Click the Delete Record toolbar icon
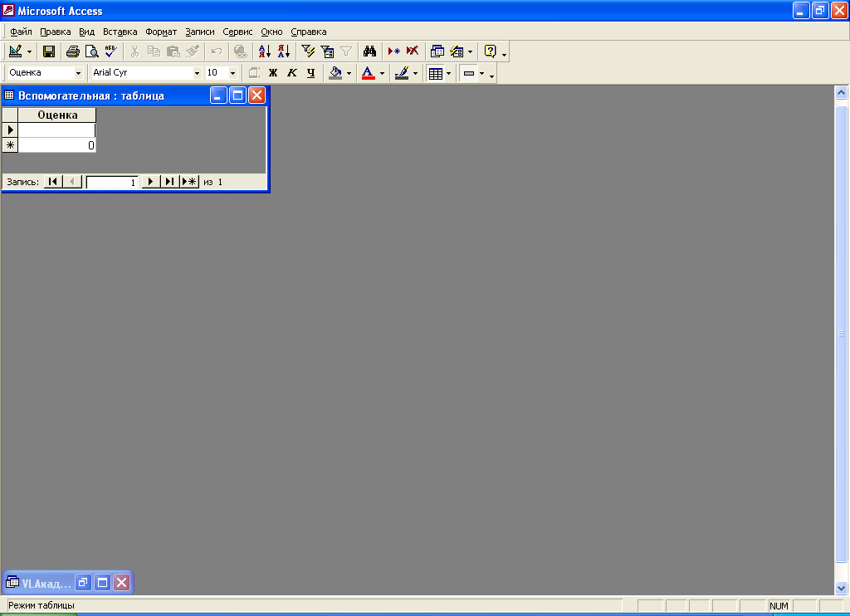This screenshot has width=850, height=616. [x=413, y=51]
